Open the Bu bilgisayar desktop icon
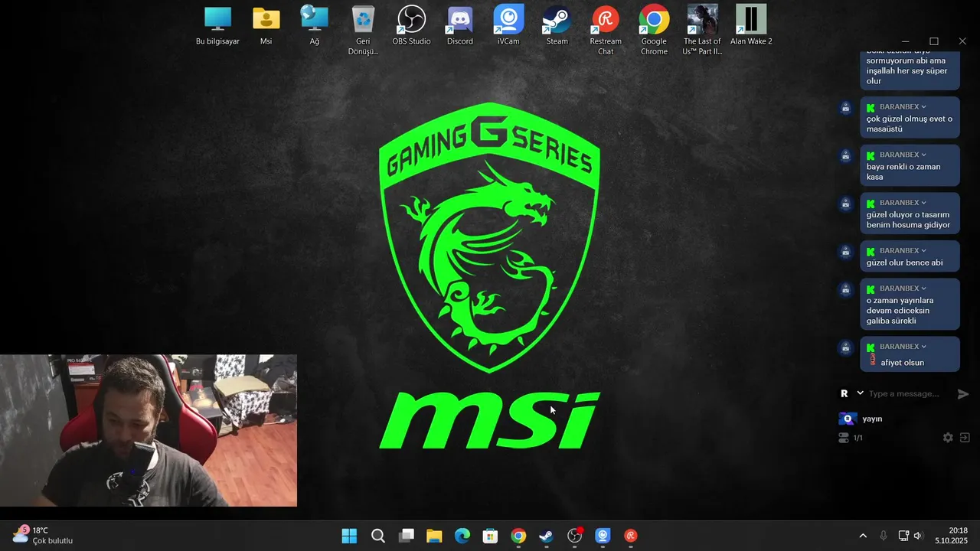The width and height of the screenshot is (980, 551). click(x=218, y=25)
